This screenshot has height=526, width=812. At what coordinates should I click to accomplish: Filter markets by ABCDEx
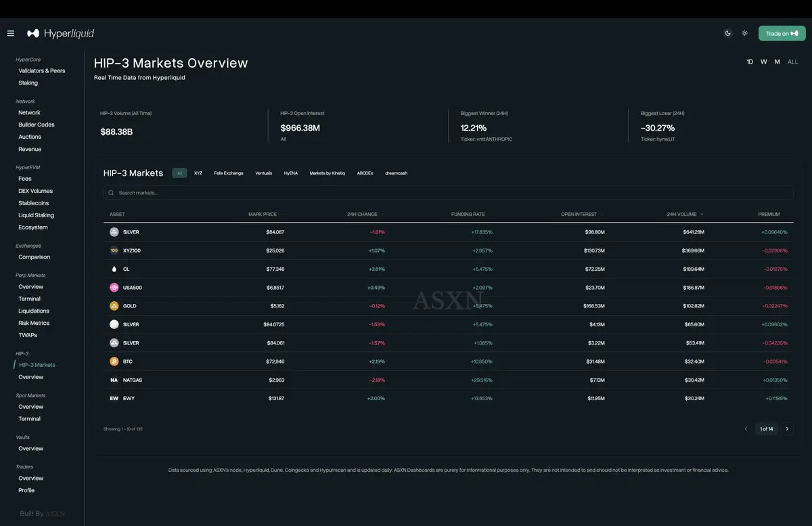(365, 173)
